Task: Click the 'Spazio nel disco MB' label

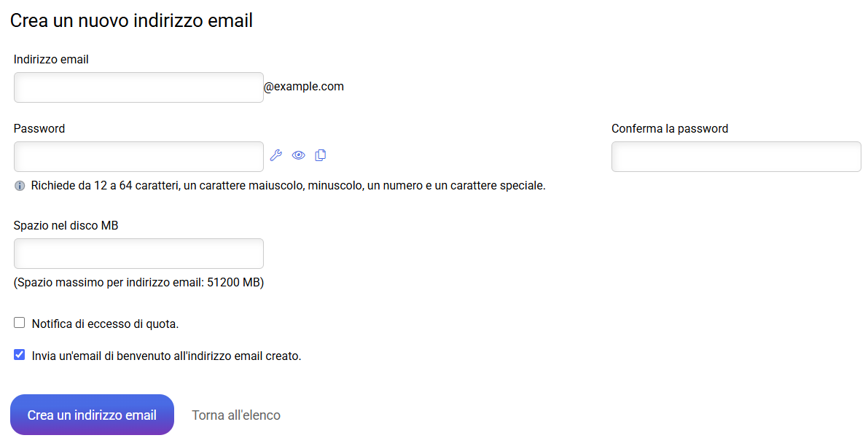Action: 66,226
